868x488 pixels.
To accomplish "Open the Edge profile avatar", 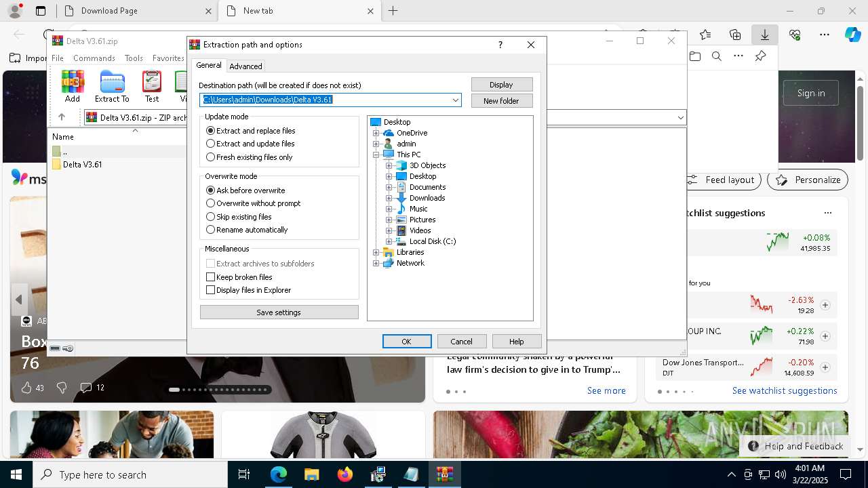I will click(14, 11).
